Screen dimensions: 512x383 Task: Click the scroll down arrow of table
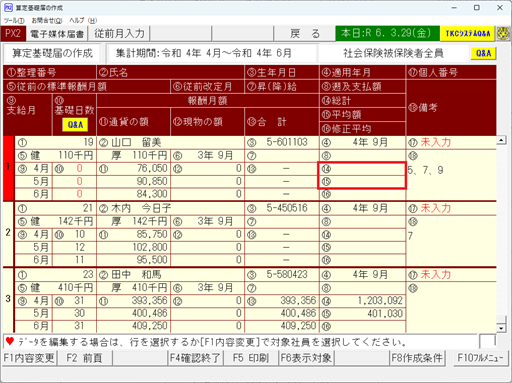501,328
